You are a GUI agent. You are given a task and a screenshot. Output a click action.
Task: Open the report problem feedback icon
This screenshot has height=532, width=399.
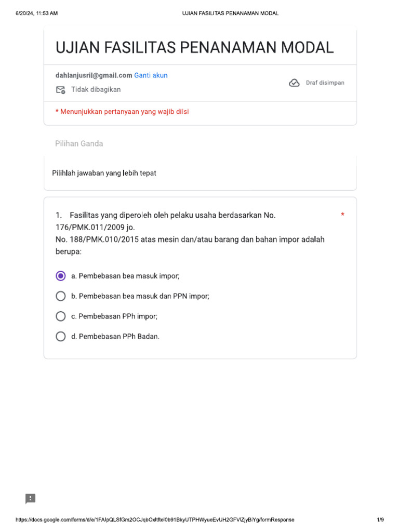[31, 499]
